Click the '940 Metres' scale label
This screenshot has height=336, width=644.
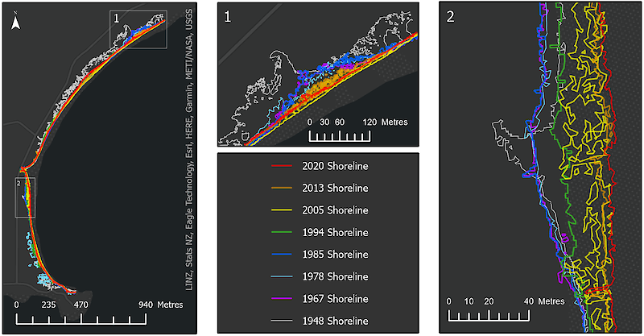tap(160, 305)
